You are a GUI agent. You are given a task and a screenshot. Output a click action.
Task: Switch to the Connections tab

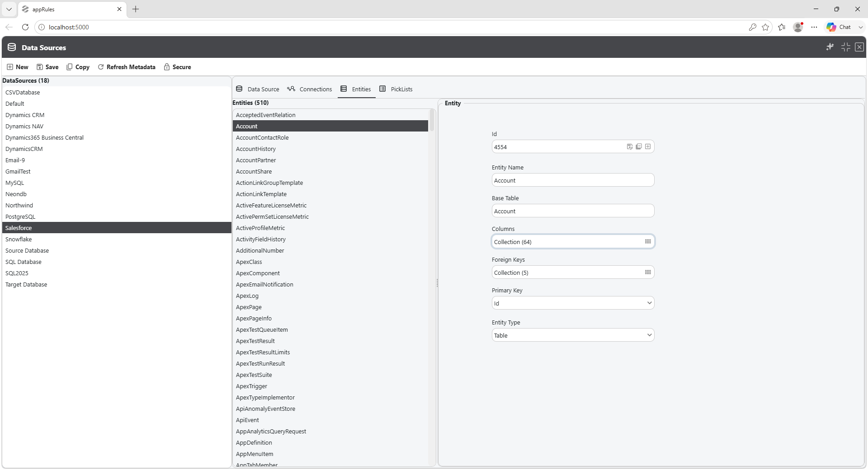[x=310, y=89]
